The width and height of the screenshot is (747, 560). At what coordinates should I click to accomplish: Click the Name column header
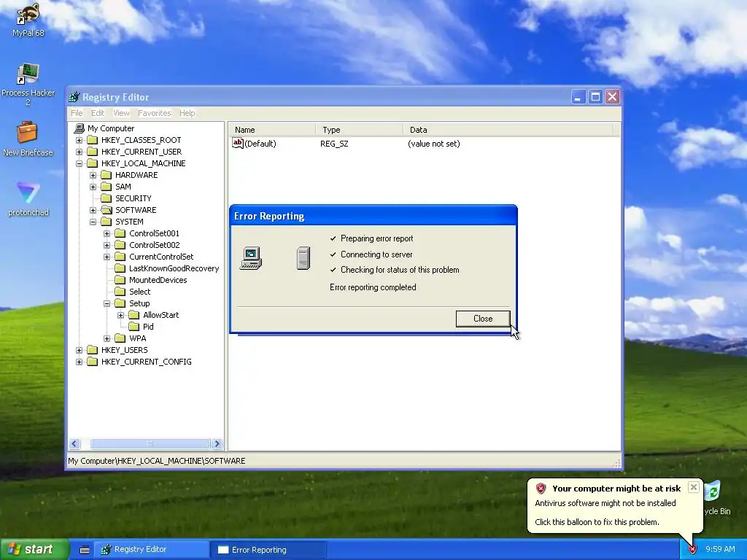coord(271,130)
